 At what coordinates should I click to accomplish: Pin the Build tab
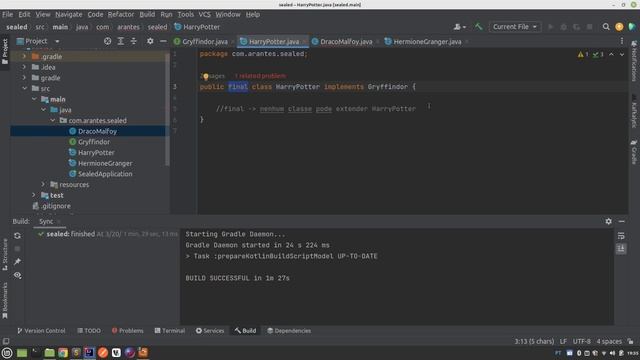point(17,262)
